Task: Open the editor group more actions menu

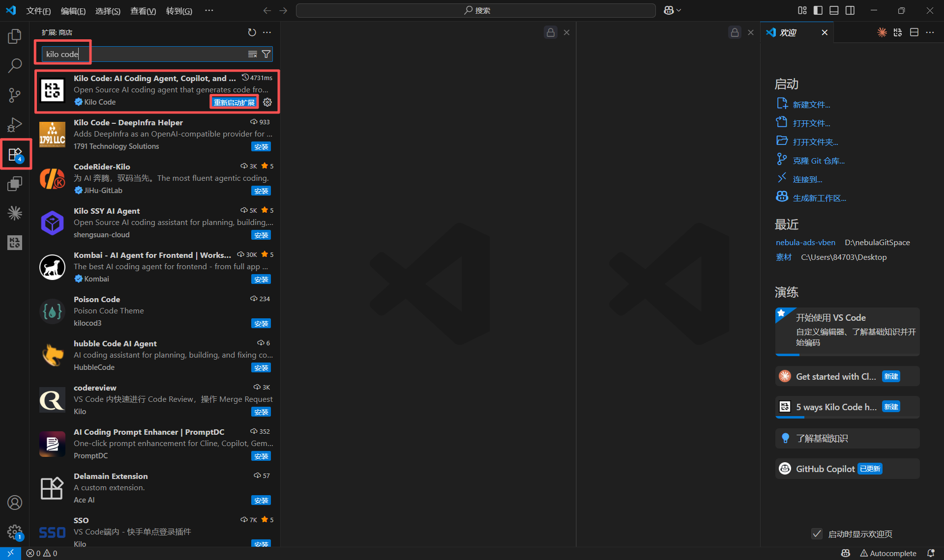Action: (930, 32)
